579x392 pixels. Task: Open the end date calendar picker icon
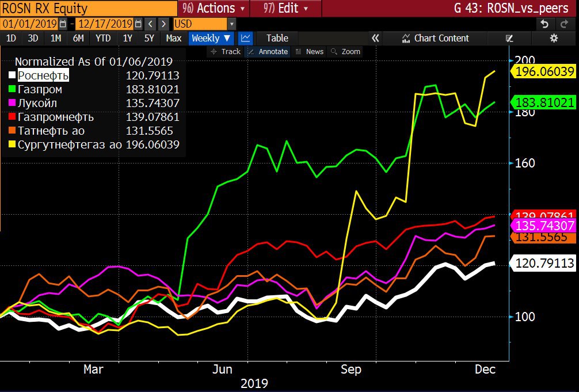click(x=138, y=24)
